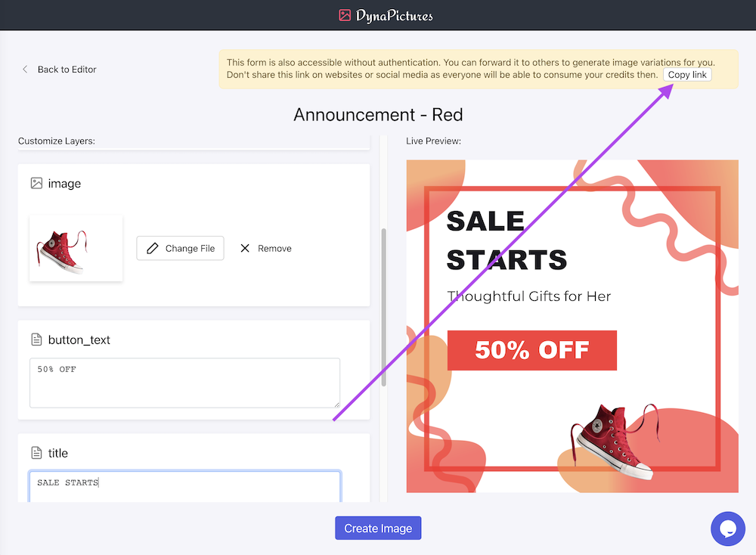Click the 'button_text' layer name
This screenshot has height=555, width=756.
[x=79, y=340]
